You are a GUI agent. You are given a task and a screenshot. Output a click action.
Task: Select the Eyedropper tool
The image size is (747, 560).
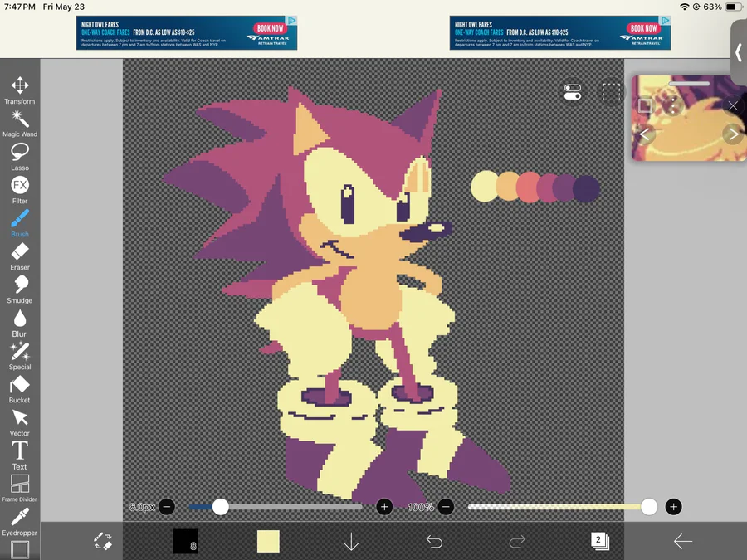(20, 522)
